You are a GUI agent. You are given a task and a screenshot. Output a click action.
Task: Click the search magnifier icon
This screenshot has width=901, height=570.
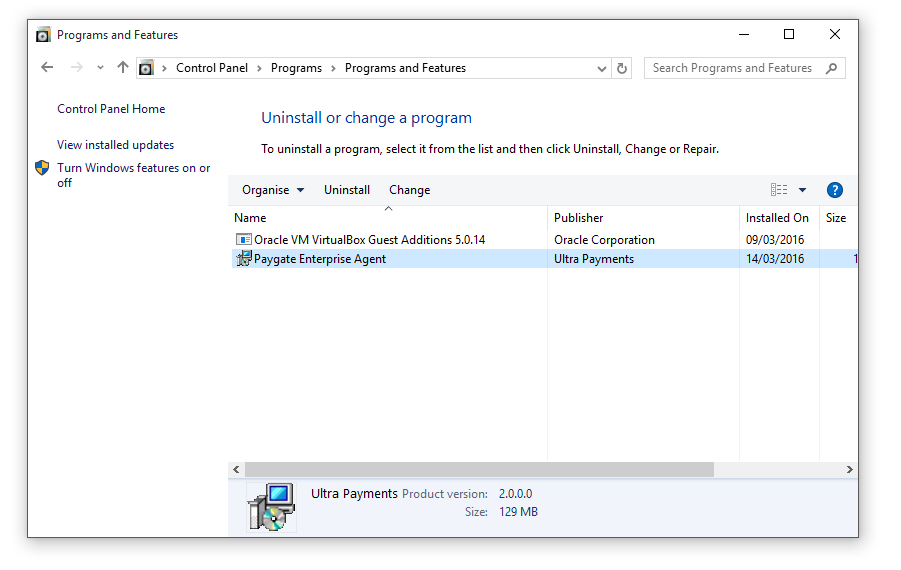(x=831, y=68)
